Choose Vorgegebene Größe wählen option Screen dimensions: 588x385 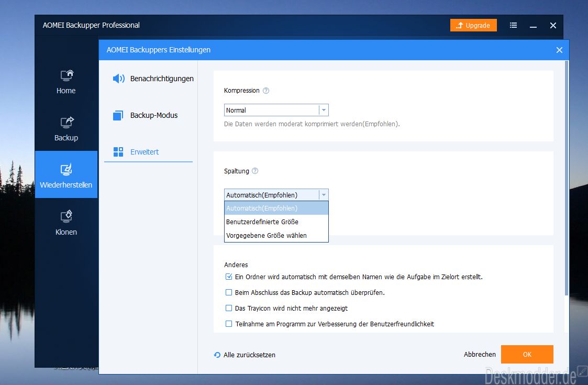pyautogui.click(x=276, y=235)
